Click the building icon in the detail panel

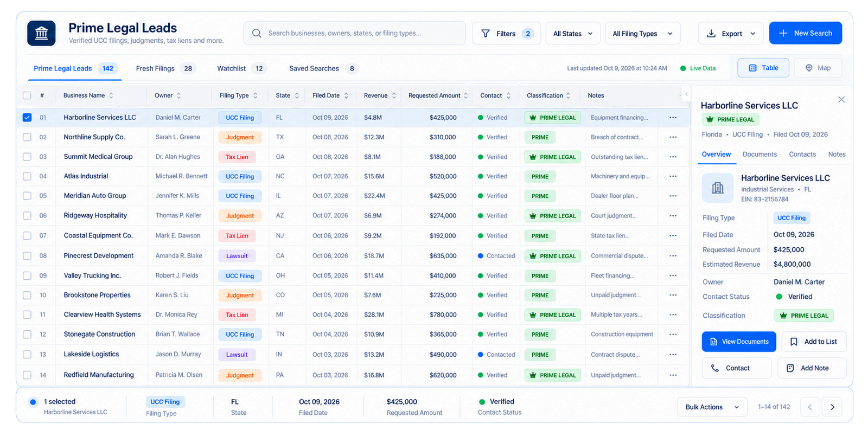(x=717, y=188)
